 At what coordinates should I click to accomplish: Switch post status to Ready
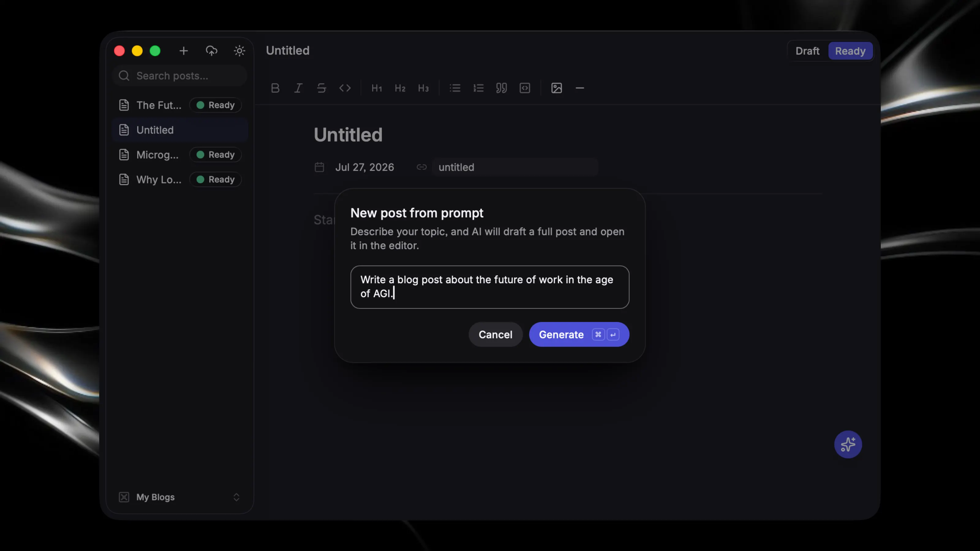pyautogui.click(x=850, y=51)
